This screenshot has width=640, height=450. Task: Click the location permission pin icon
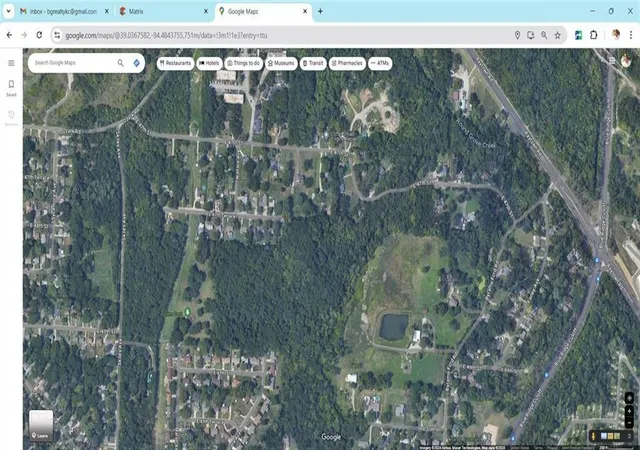point(517,36)
